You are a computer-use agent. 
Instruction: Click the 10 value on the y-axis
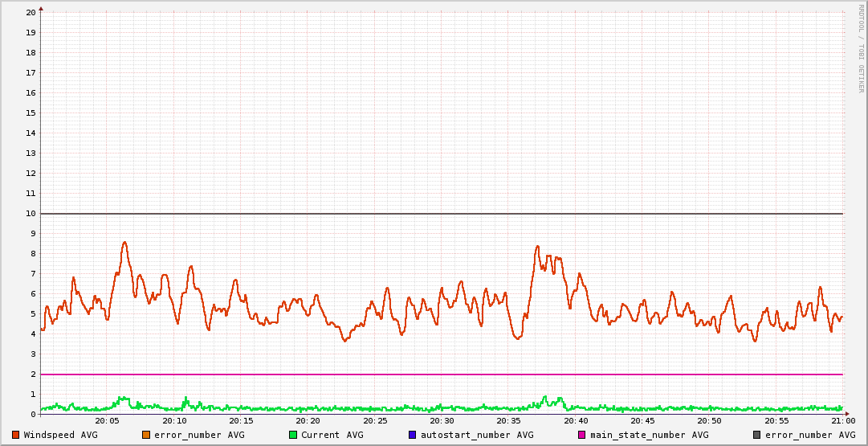(31, 214)
